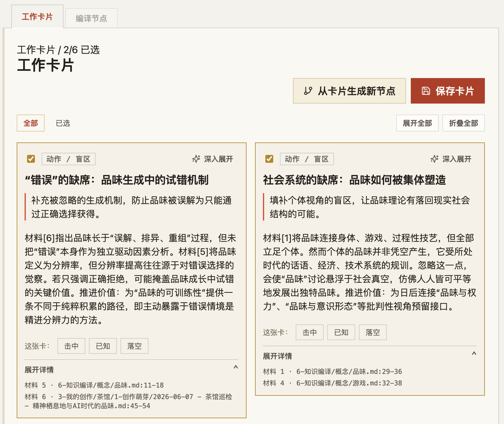
Task: Click the 从卡片生成新节点 button label
Action: click(x=357, y=91)
